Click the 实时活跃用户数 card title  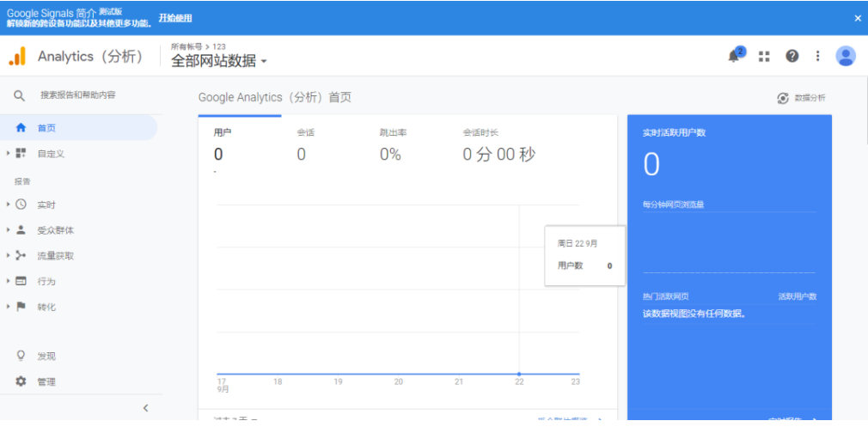pyautogui.click(x=674, y=133)
